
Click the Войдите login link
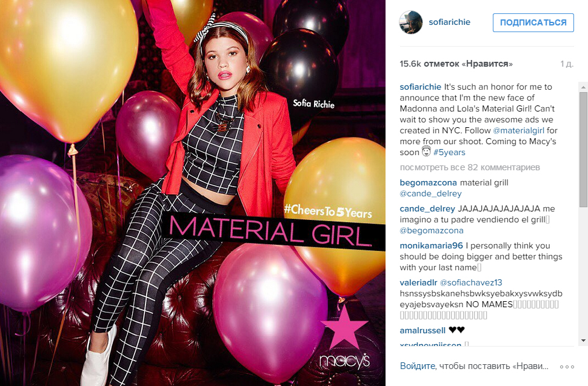[418, 366]
